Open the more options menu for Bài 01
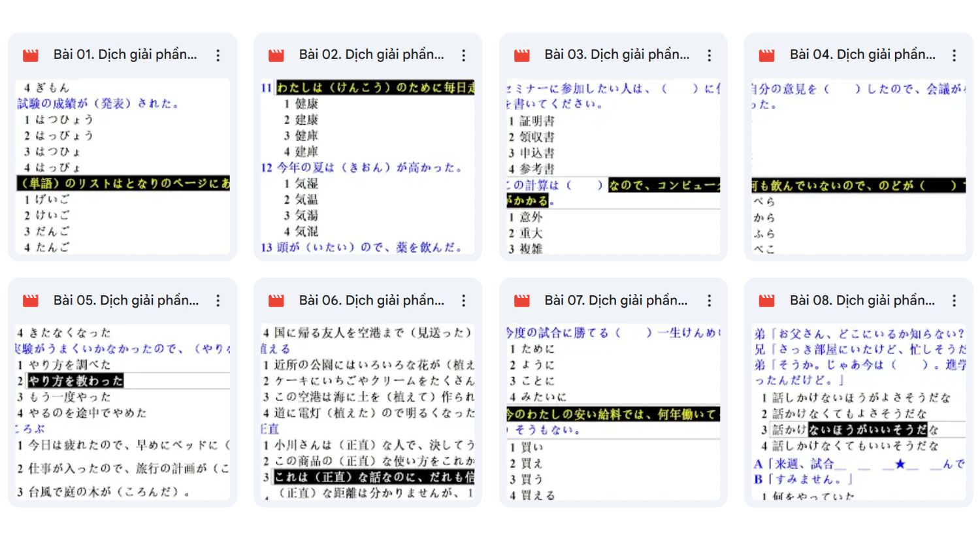 pos(218,55)
